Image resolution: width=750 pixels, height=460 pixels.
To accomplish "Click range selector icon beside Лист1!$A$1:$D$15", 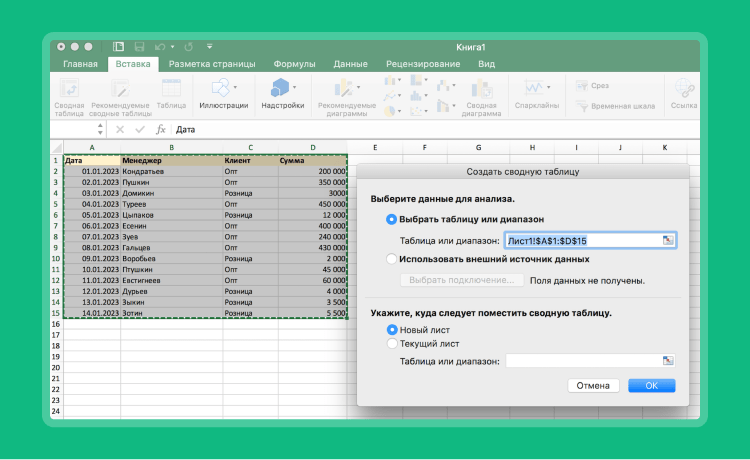I will click(668, 240).
